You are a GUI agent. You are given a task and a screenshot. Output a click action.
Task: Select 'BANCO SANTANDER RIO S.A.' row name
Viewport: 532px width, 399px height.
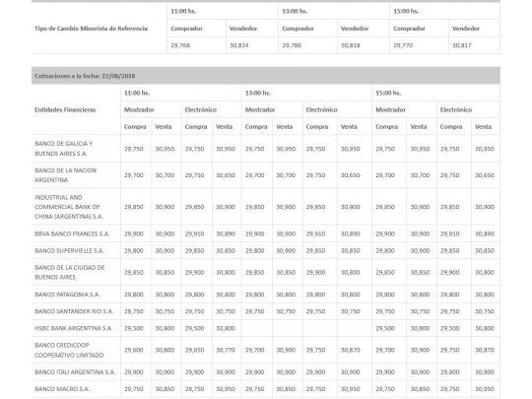pos(74,311)
